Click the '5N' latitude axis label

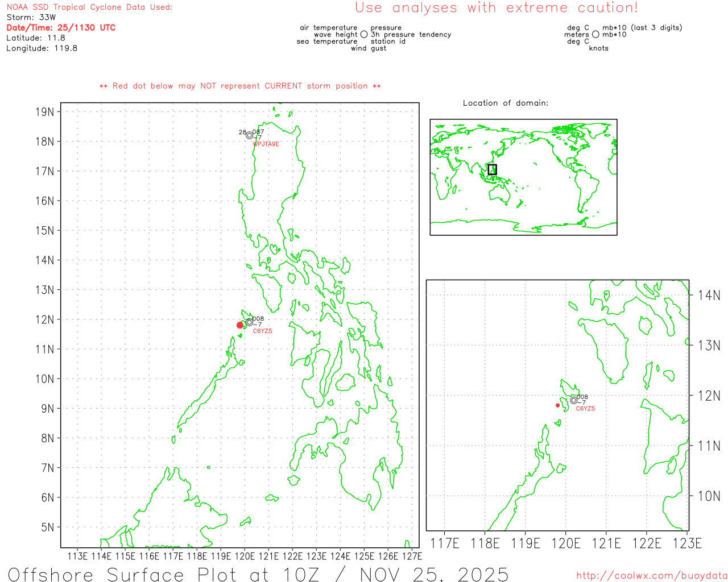(48, 527)
